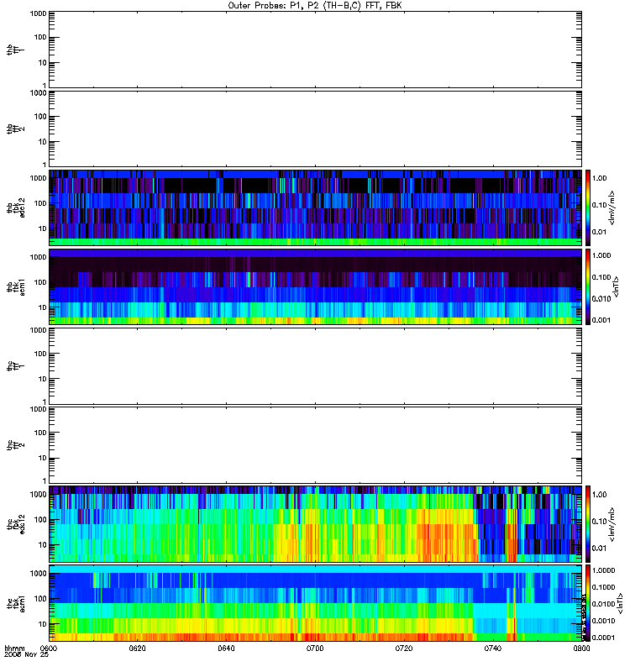Click the 0740 time axis label
The image size is (630, 672).
click(493, 648)
